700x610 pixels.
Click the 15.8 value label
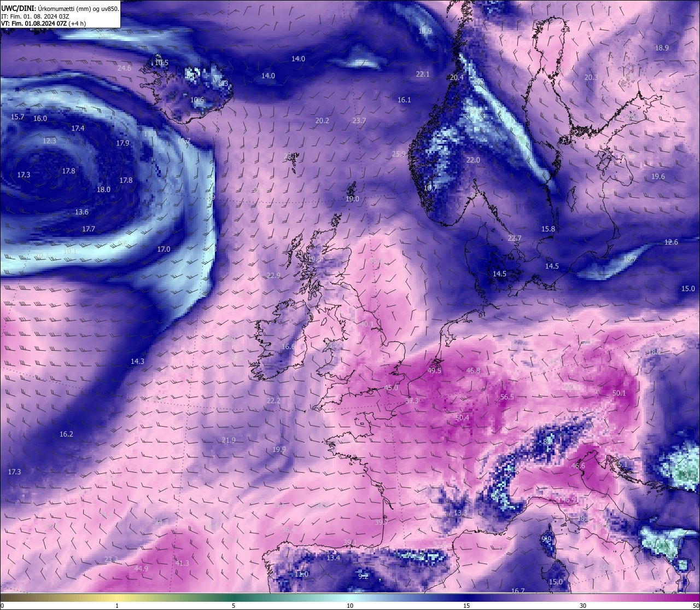coord(548,229)
